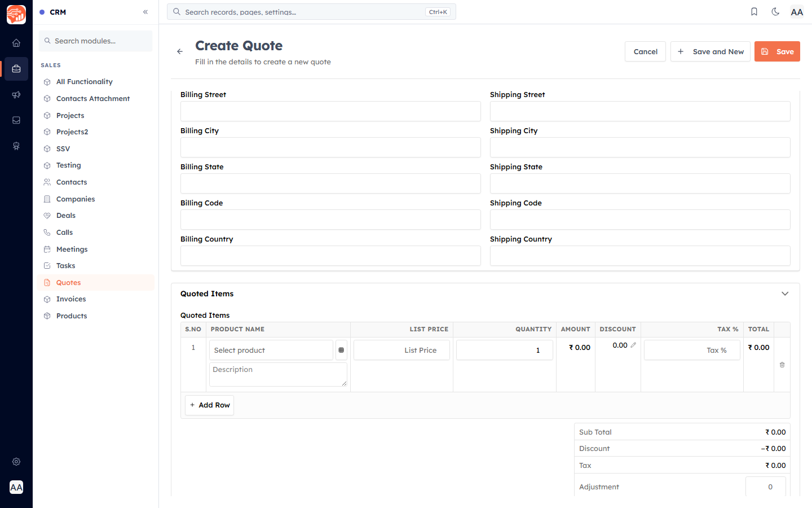Viewport: 812px width, 508px height.
Task: Click the Billing Street input
Action: coord(330,111)
